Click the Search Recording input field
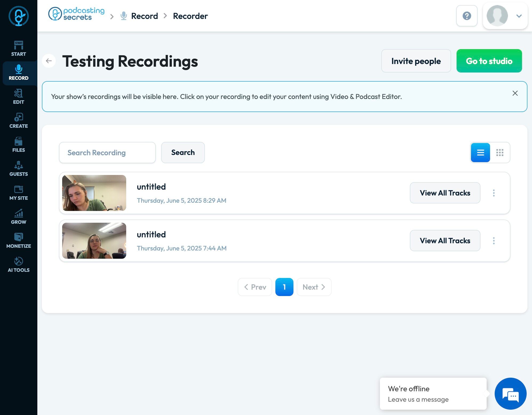532x415 pixels. click(x=107, y=153)
